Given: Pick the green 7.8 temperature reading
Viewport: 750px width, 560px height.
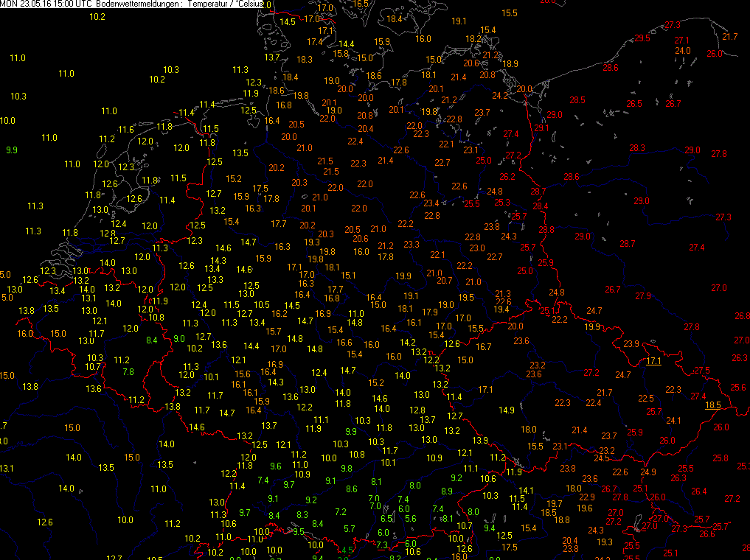Looking at the screenshot, I should pyautogui.click(x=128, y=371).
